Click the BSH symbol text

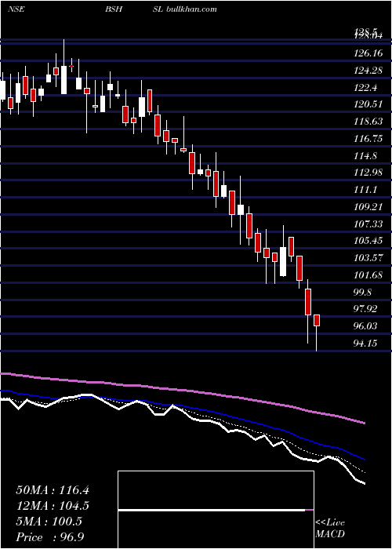[x=114, y=9]
